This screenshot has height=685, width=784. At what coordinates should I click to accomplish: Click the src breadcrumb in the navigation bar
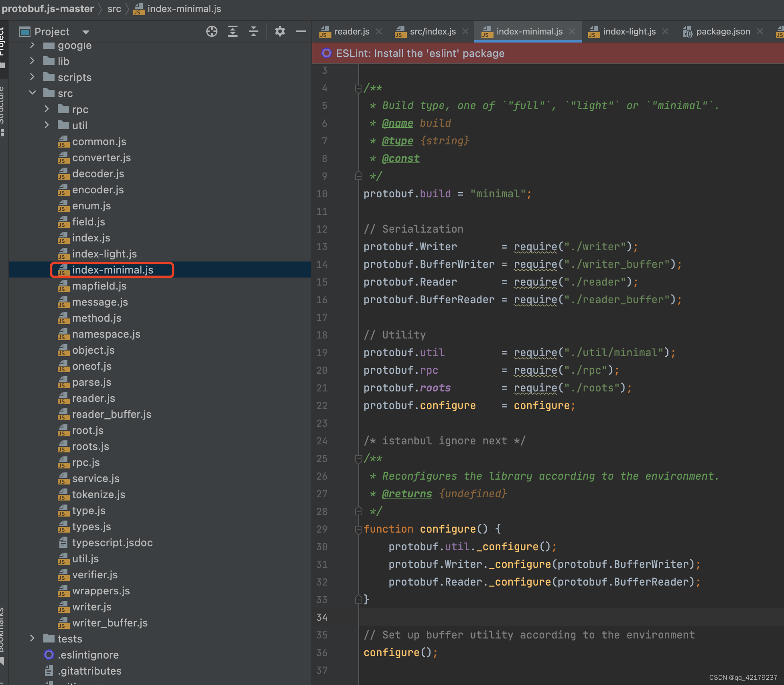click(x=114, y=9)
